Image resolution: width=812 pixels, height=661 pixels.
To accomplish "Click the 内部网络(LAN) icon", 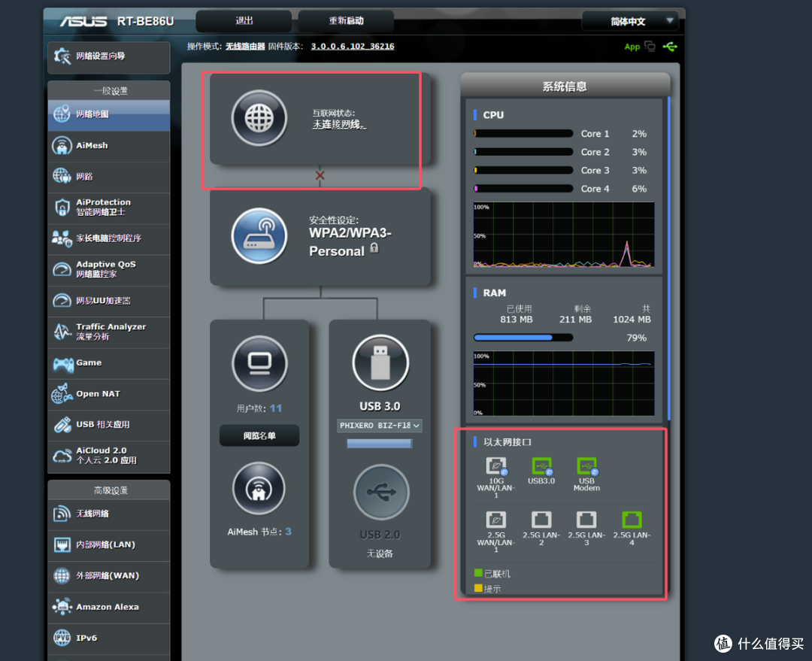I will coord(62,545).
